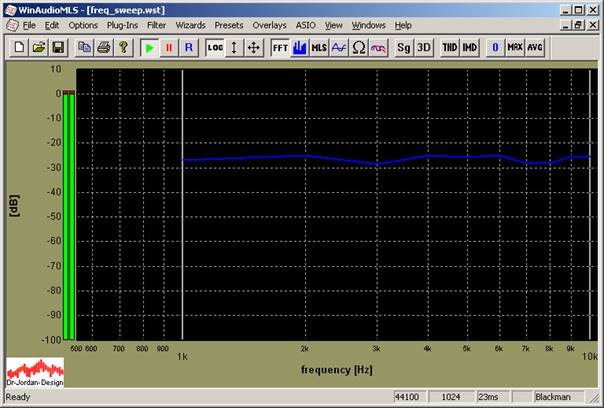Save the measurement with the floppy icon

pyautogui.click(x=58, y=47)
